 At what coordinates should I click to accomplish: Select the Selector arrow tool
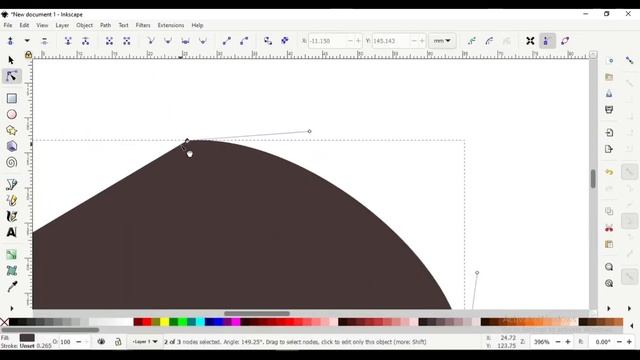(11, 60)
